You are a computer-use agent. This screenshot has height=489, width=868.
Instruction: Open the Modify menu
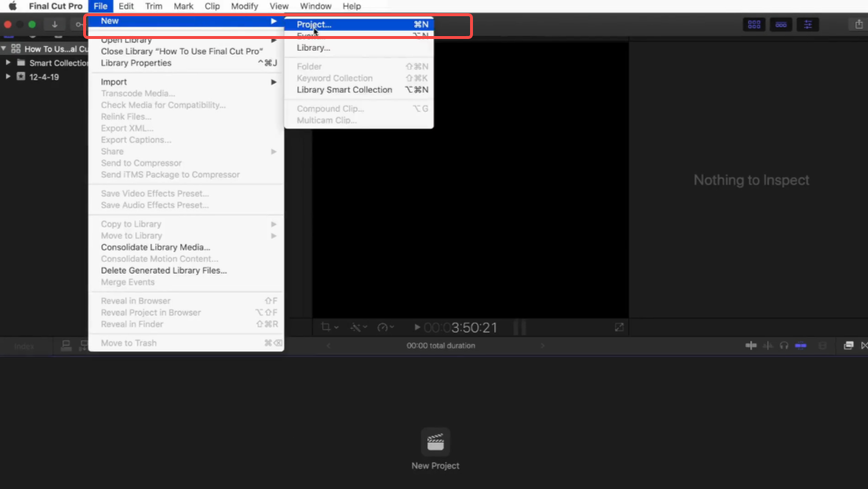[244, 6]
